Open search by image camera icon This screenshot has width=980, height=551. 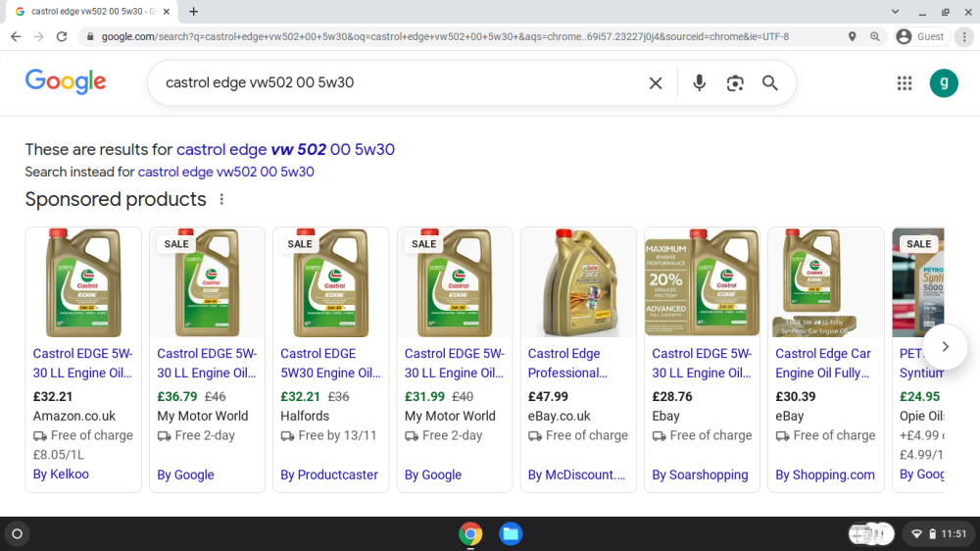tap(735, 82)
